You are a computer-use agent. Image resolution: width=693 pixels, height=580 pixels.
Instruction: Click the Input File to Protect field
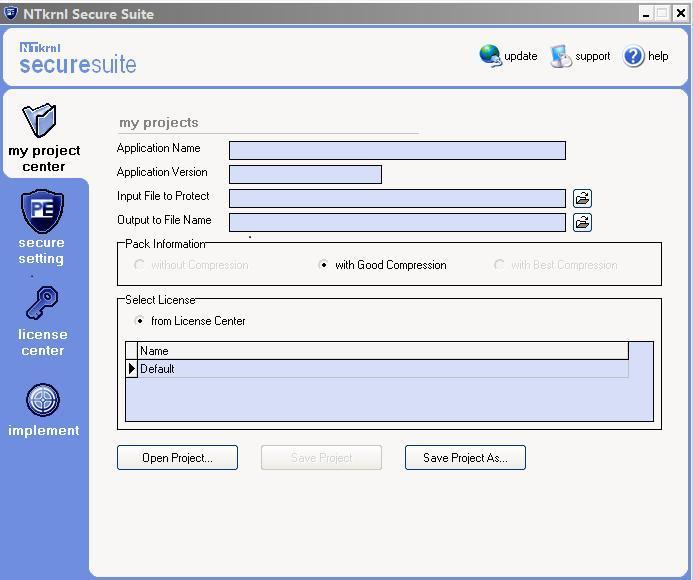coord(397,198)
